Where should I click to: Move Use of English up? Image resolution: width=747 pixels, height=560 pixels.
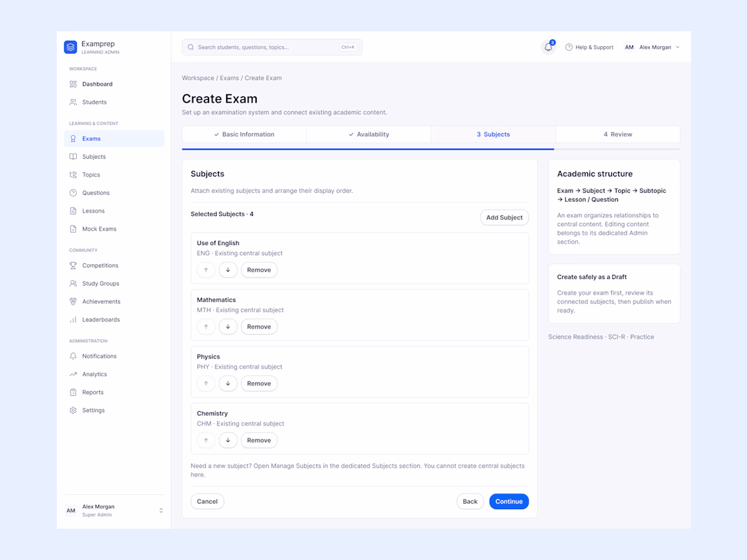click(x=206, y=270)
